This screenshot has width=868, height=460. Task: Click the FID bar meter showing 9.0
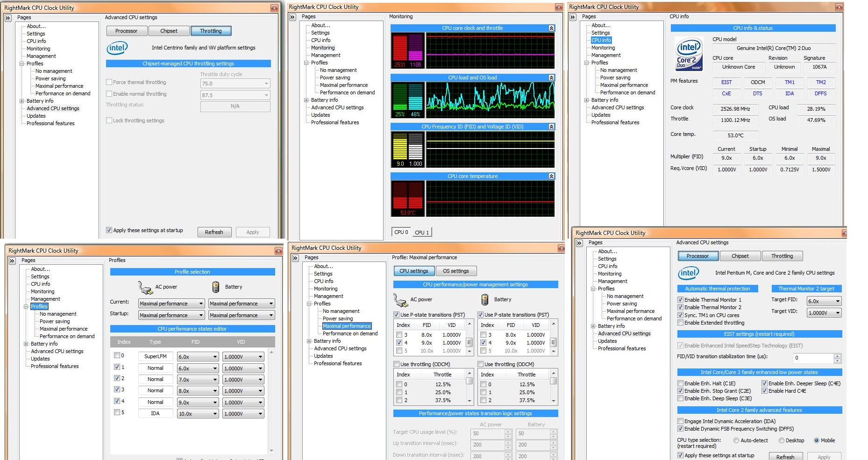point(400,150)
